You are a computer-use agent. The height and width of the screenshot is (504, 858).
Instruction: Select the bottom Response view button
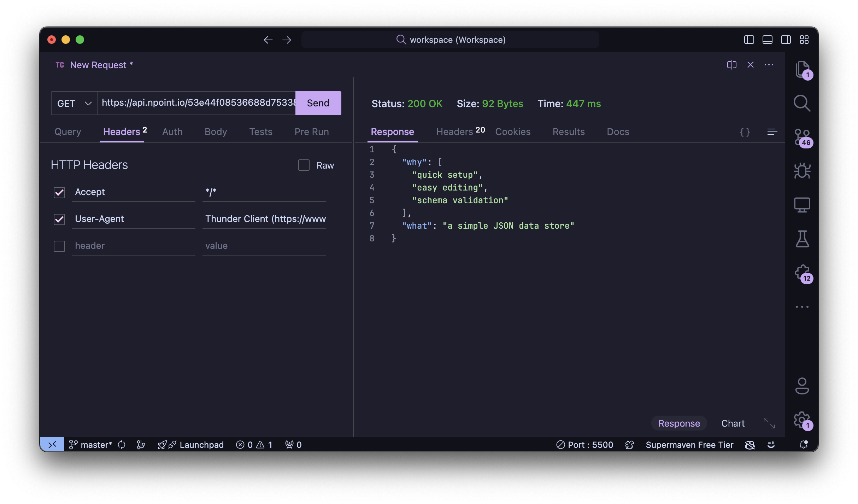[679, 423]
